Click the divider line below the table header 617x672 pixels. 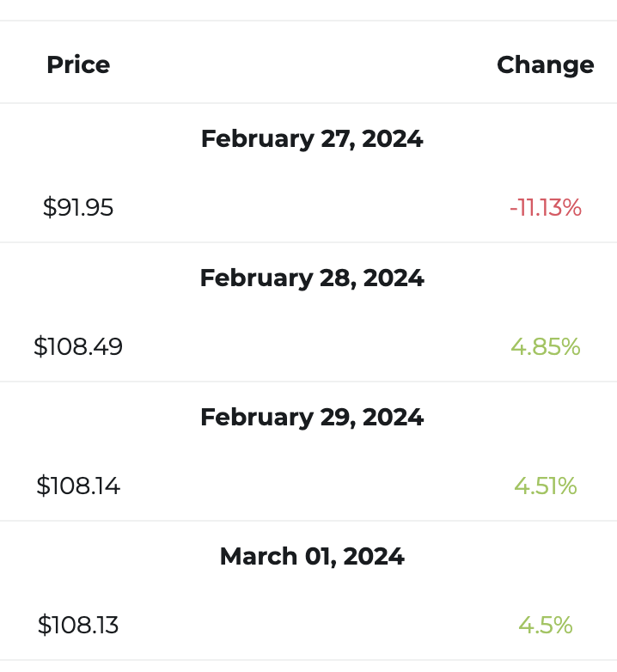pyautogui.click(x=309, y=103)
